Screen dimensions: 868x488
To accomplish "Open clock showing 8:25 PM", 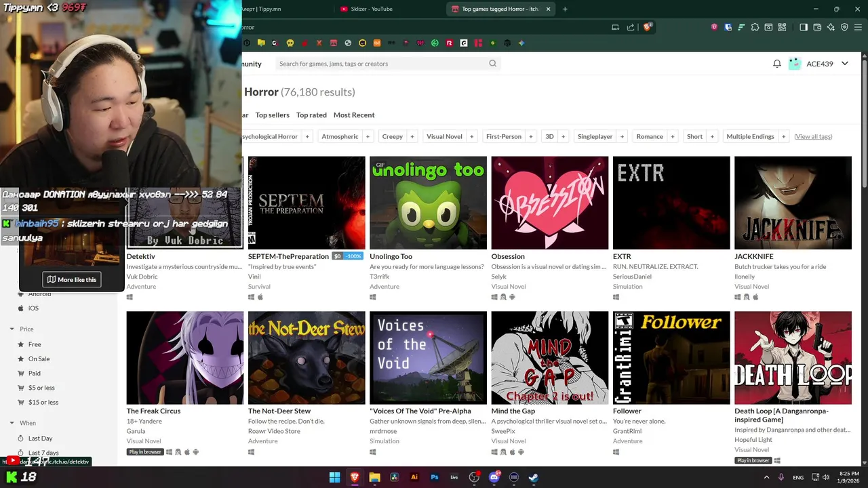I will tap(849, 477).
